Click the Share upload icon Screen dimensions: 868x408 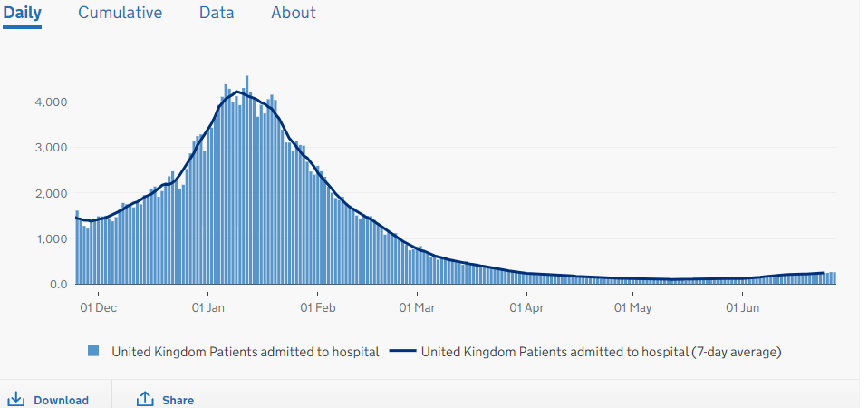(x=145, y=399)
